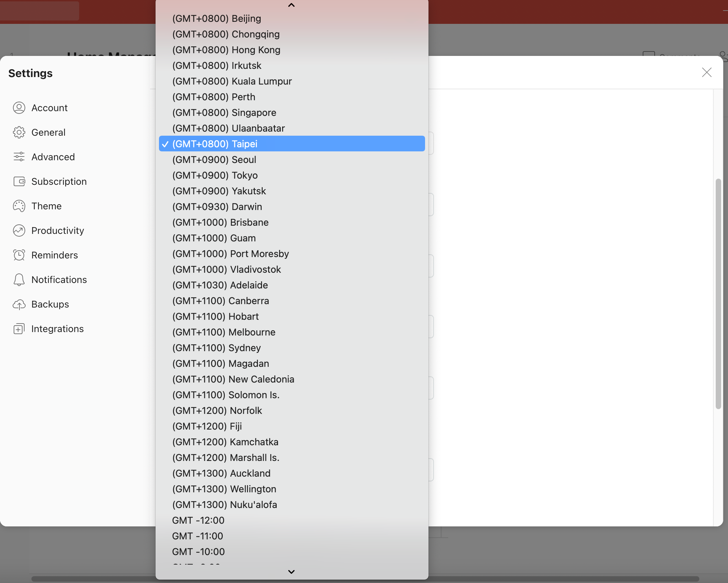
Task: Select (GMT+1100) Sydney timezone
Action: pyautogui.click(x=217, y=348)
